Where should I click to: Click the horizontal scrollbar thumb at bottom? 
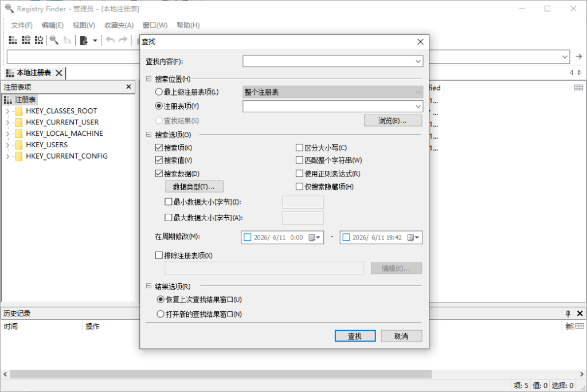tap(221, 374)
